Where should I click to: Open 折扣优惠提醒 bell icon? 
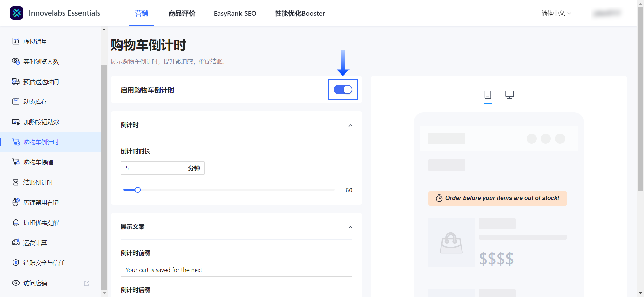[16, 222]
